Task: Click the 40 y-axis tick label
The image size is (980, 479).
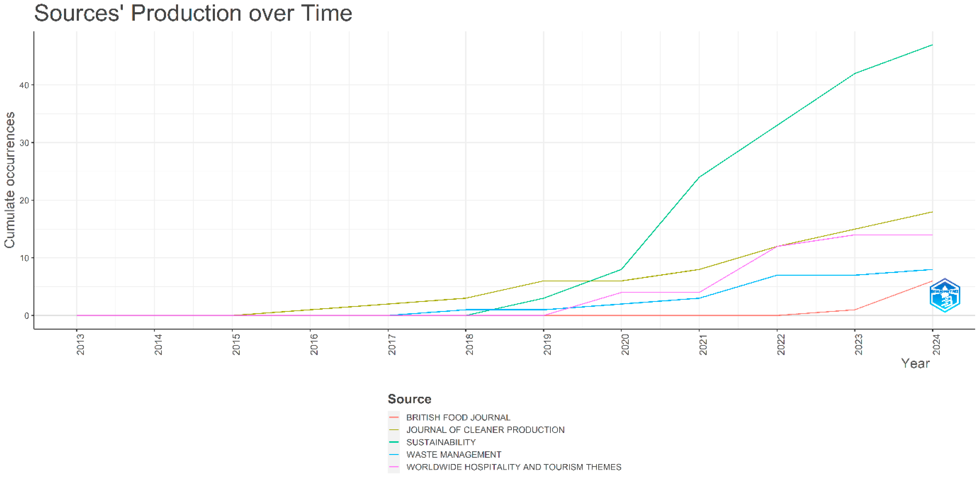Action: coord(24,85)
